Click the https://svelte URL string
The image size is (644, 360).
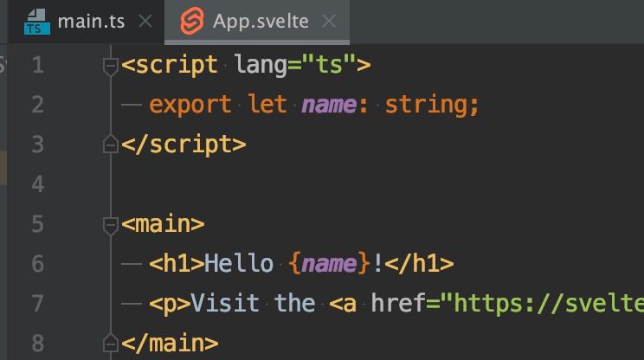[x=542, y=304]
